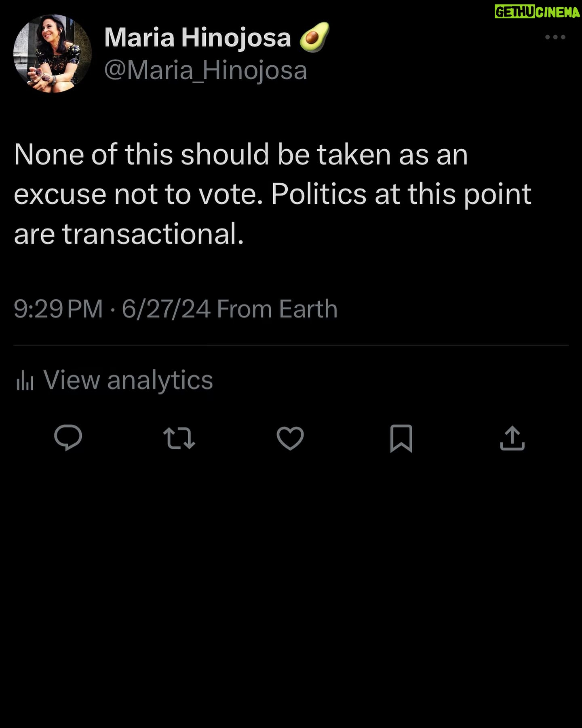
Task: Open Maria Hinojosa's profile picture
Action: click(x=53, y=53)
